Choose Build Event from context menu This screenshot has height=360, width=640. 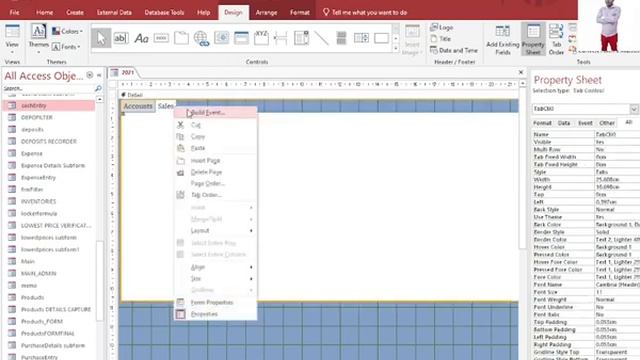[216, 112]
